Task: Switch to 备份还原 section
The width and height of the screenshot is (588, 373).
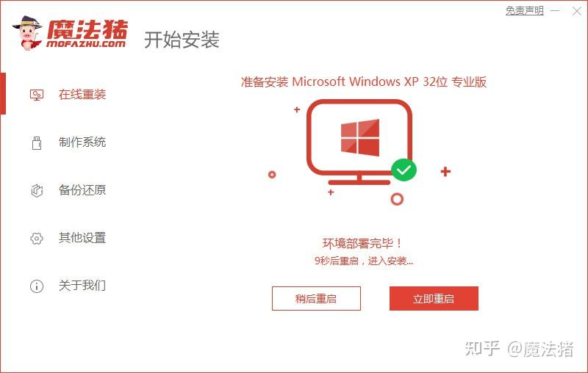Action: point(82,190)
